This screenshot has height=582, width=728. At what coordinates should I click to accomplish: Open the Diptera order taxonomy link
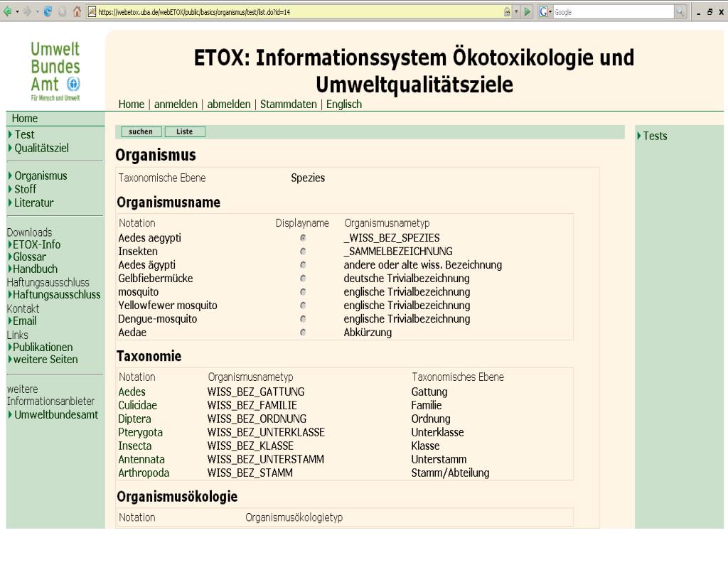134,419
